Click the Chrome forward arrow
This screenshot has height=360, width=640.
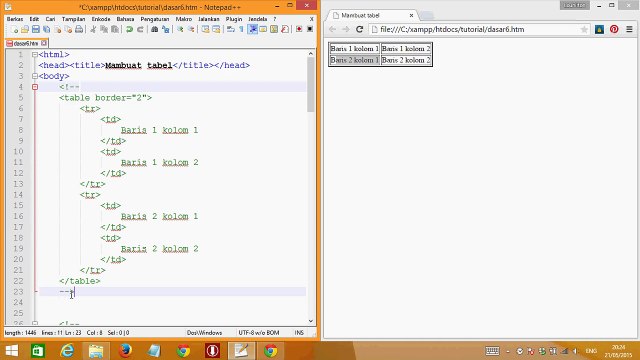[x=346, y=29]
